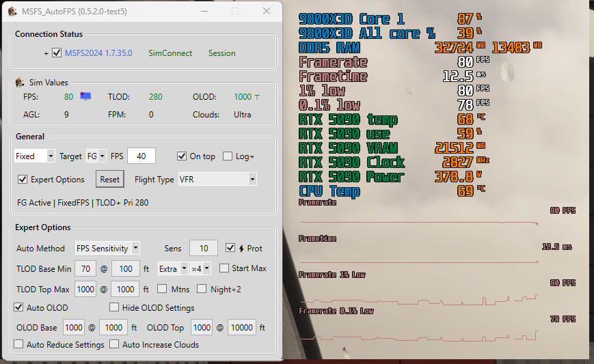Image resolution: width=594 pixels, height=364 pixels.
Task: Click the Clouds value Ultra
Action: tap(242, 114)
